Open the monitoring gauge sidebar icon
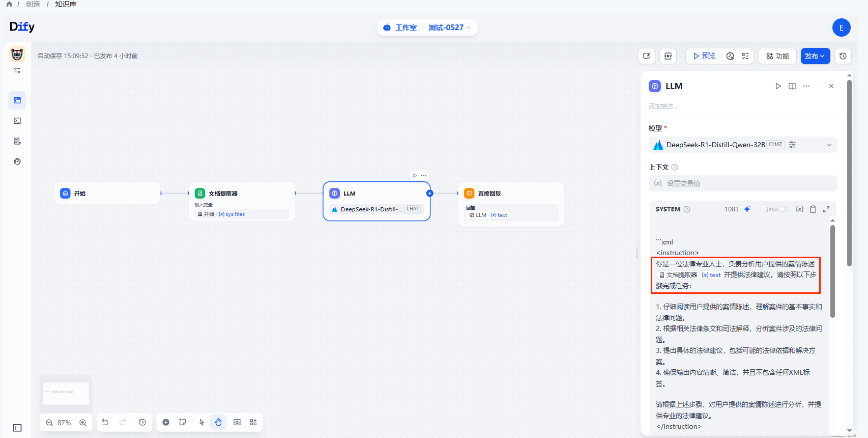Viewport: 868px width, 438px height. [x=17, y=161]
